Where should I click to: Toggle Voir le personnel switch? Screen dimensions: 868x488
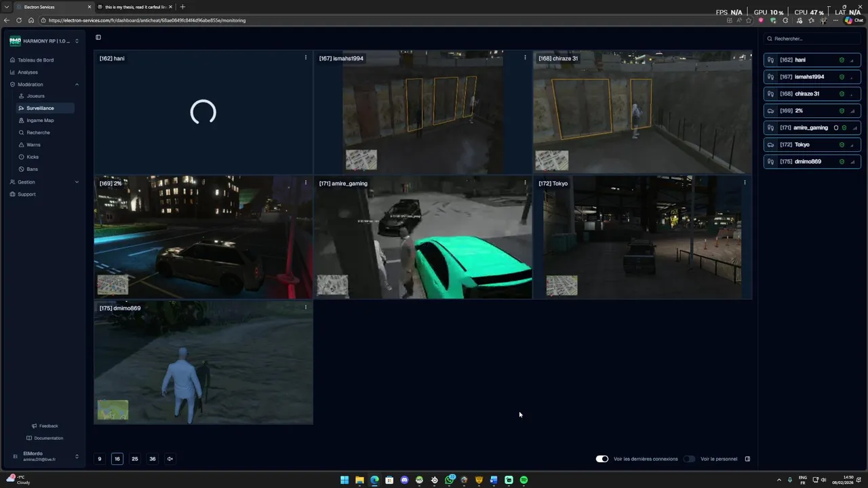pyautogui.click(x=690, y=459)
